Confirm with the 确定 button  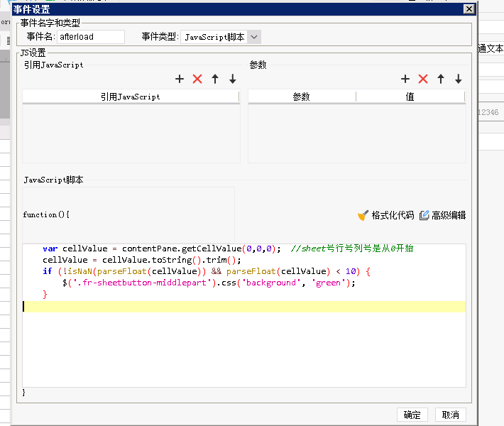click(412, 415)
